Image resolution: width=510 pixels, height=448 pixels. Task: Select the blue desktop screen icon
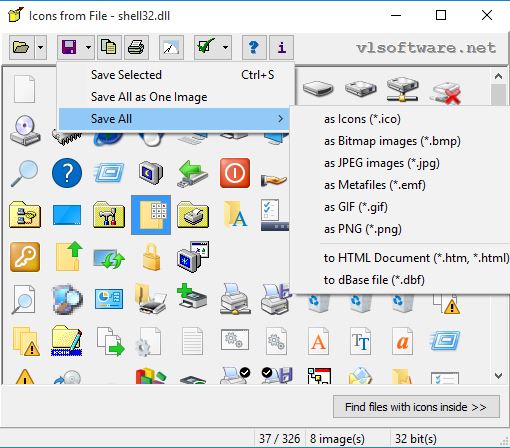coord(67,215)
